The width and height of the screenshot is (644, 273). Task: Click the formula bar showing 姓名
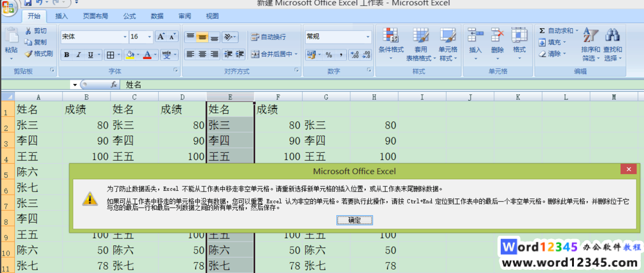pyautogui.click(x=382, y=85)
